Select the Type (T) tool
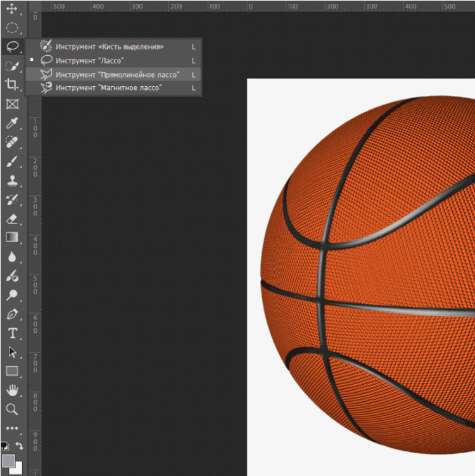Image resolution: width=475 pixels, height=476 pixels. click(12, 333)
